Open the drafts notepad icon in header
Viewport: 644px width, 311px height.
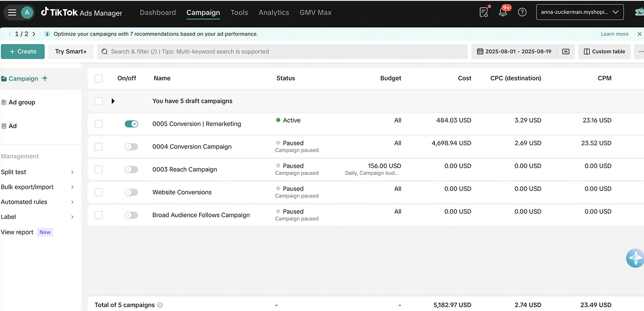point(484,12)
